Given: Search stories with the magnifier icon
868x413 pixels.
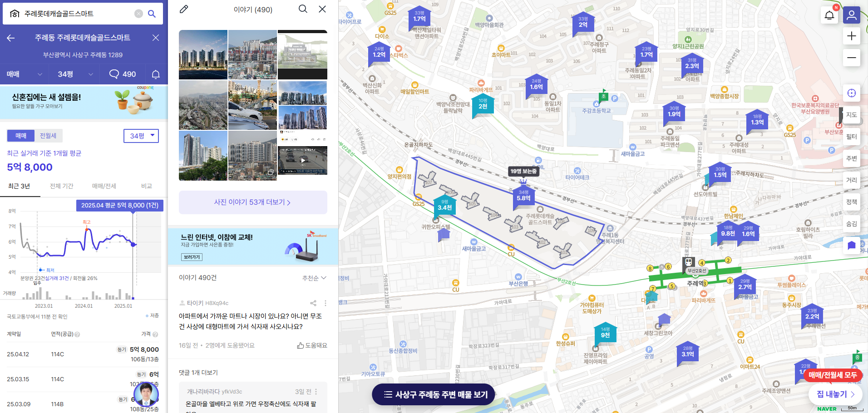Looking at the screenshot, I should click(x=303, y=9).
